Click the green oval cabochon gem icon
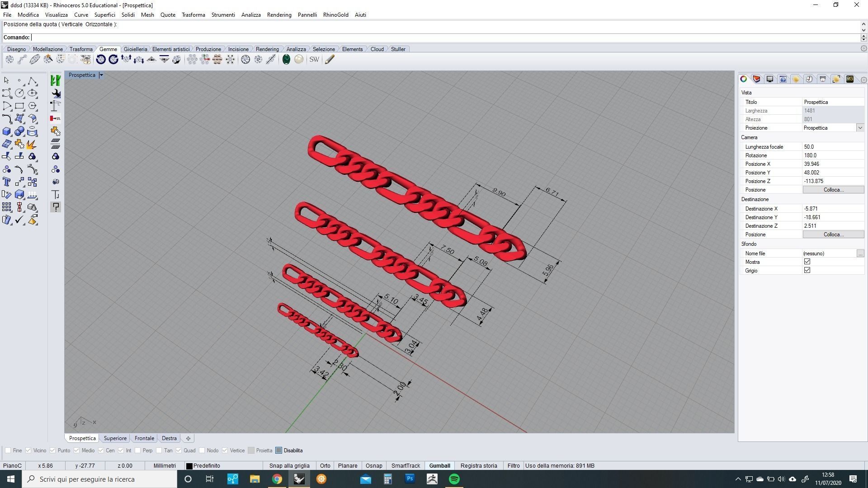 pos(286,59)
